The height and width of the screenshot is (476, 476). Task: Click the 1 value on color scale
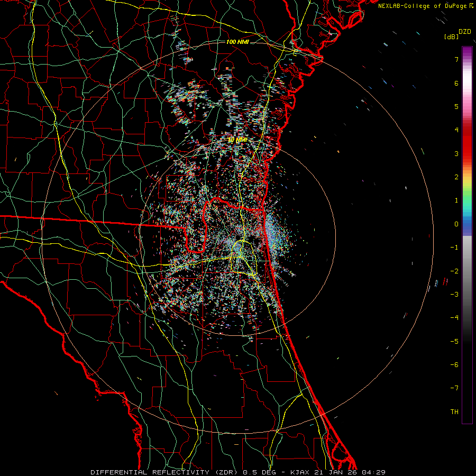click(456, 200)
